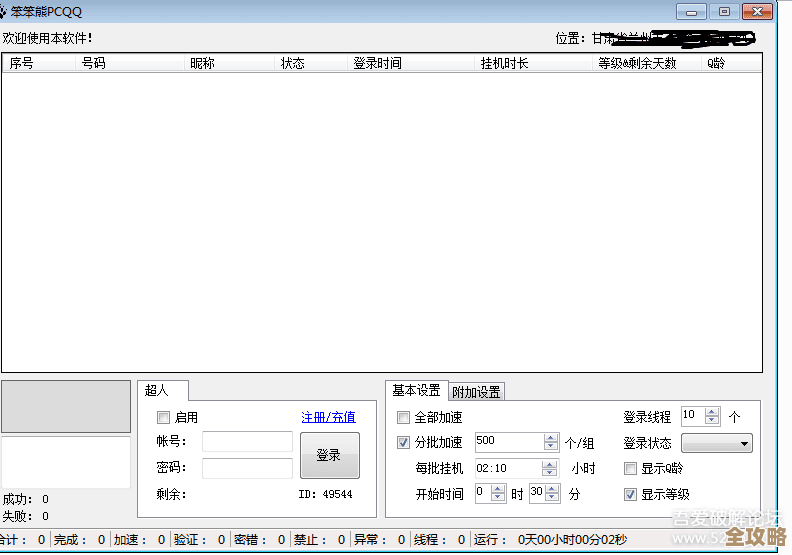Viewport: 792px width, 555px height.
Task: Click the ID: 49544 text
Action: click(x=325, y=494)
